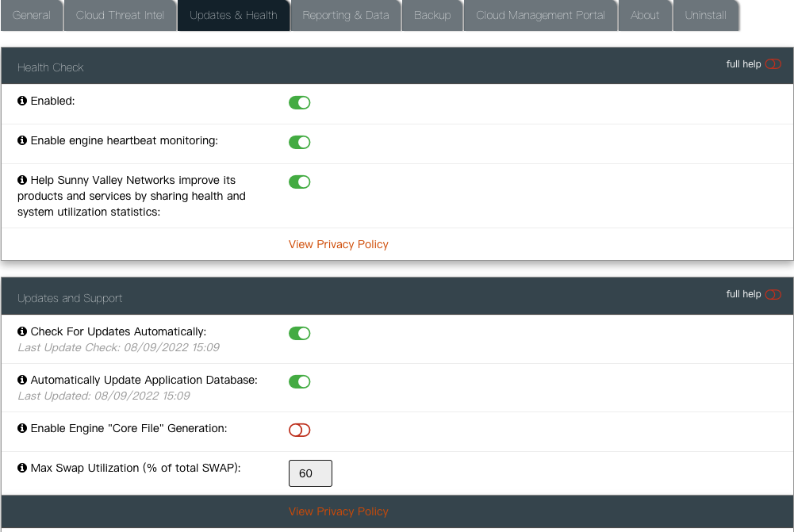The width and height of the screenshot is (794, 532).
Task: Disable Check For Updates Automatically switch
Action: coord(299,333)
